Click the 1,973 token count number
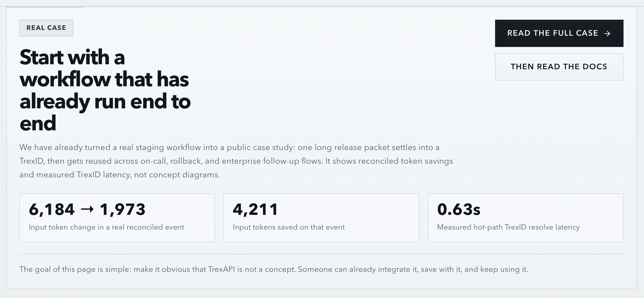 [122, 209]
